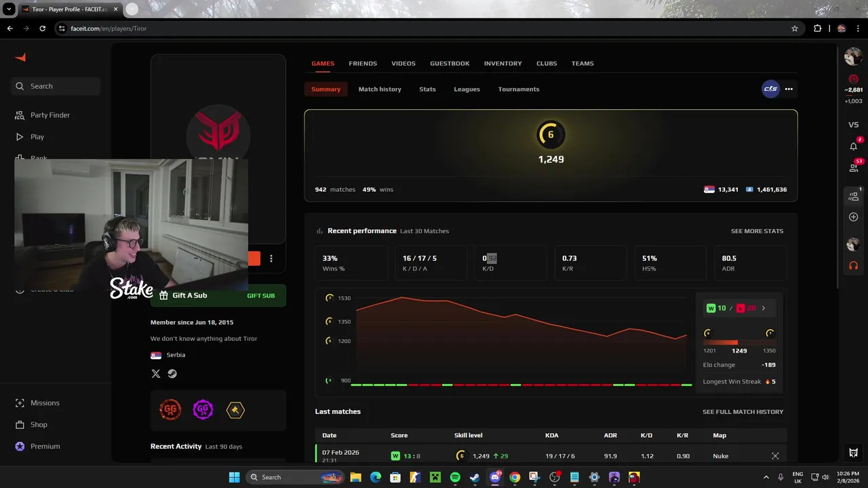Viewport: 868px width, 488px height.
Task: Select the Summary sub-tab
Action: pos(326,89)
